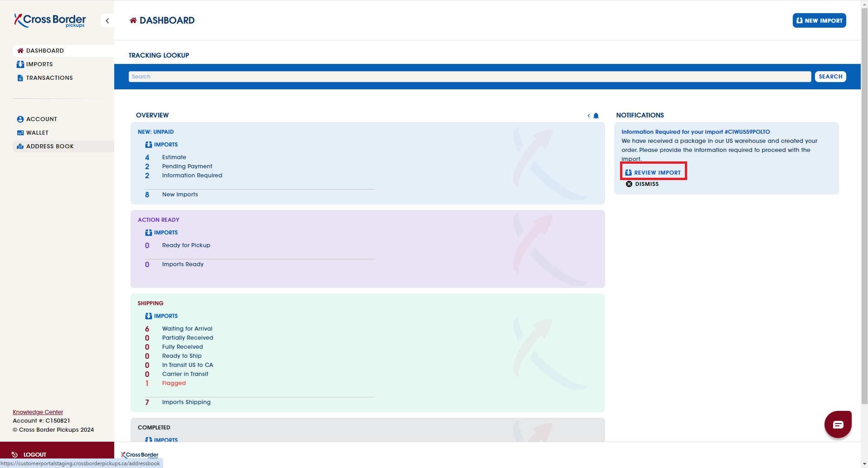Open notification title for import #CIWU559POLTO
The width and height of the screenshot is (868, 468).
[x=695, y=132]
